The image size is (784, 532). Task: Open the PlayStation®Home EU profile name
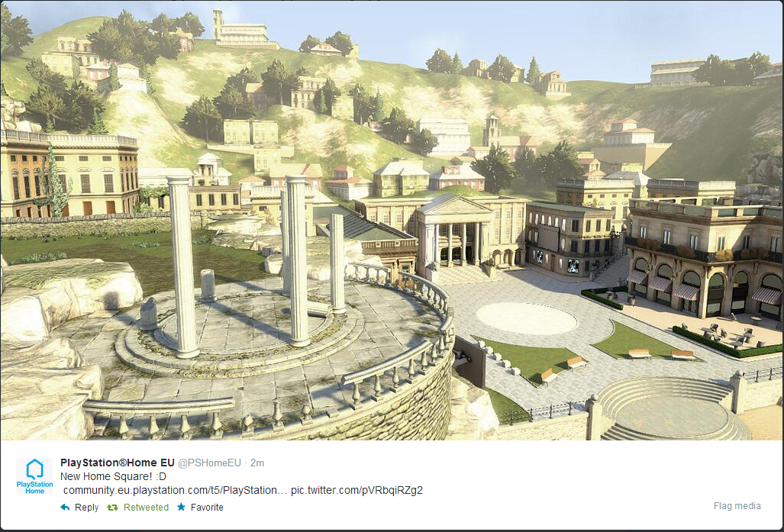(118, 463)
